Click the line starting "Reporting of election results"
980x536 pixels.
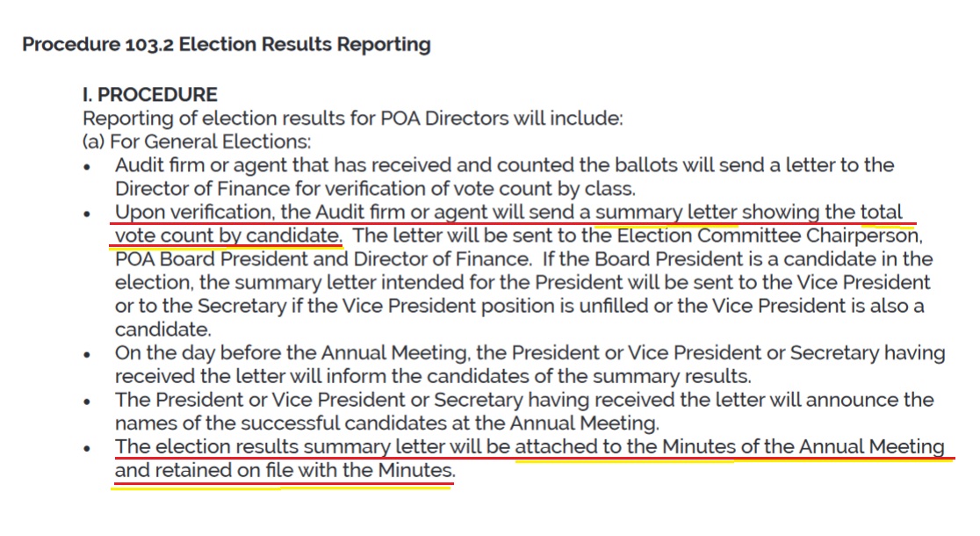tap(351, 118)
